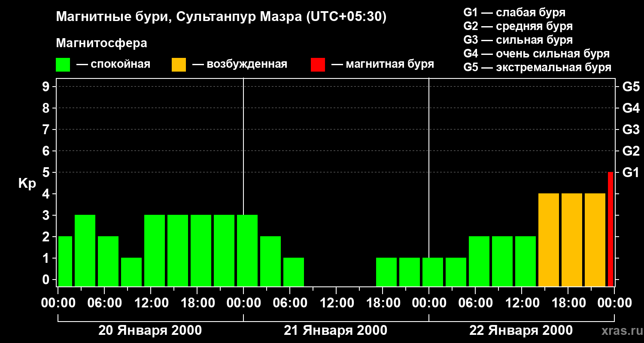Click the 'G4 — очень сильная буря' legend line
Viewport: 644px width, 343px height.
click(537, 54)
